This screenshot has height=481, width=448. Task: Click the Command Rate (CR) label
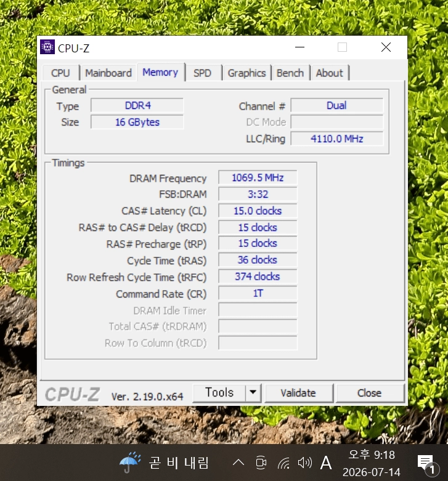pyautogui.click(x=161, y=294)
